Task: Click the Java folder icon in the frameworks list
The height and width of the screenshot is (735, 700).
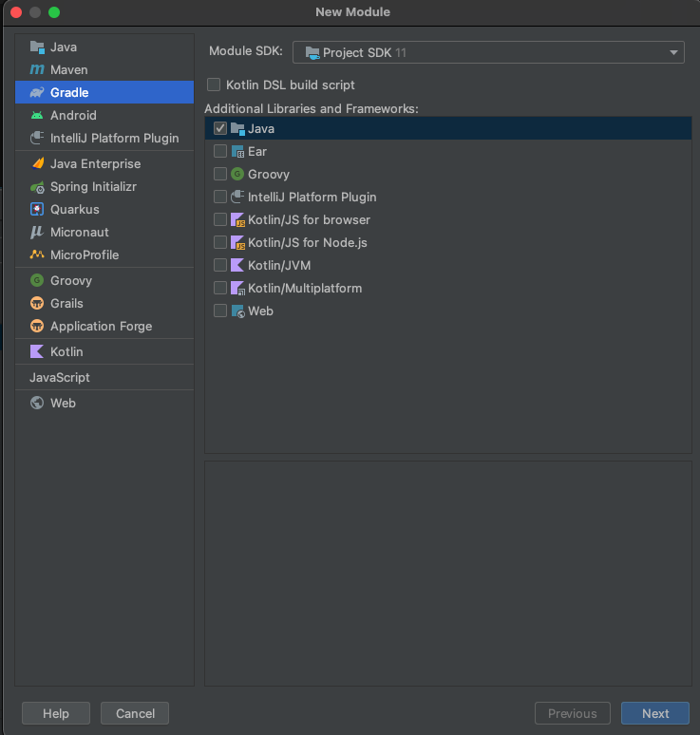Action: click(x=237, y=128)
